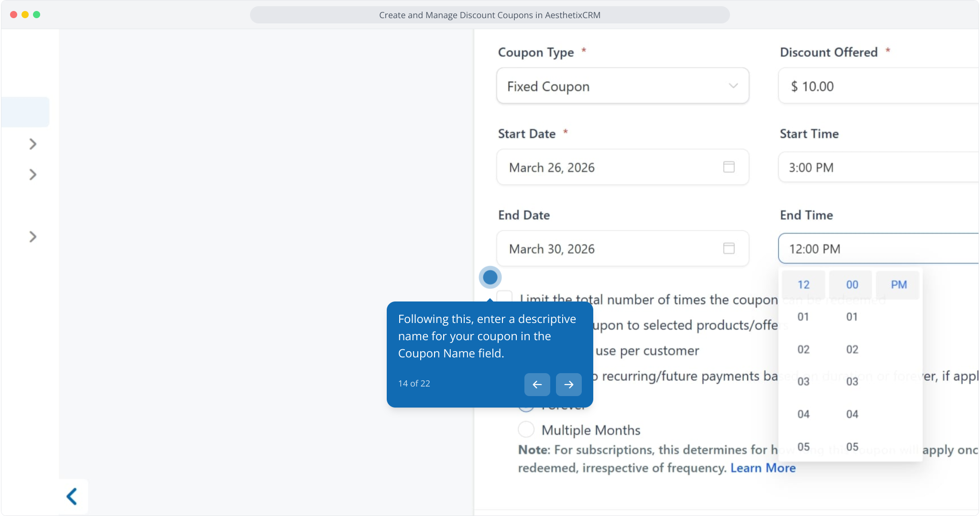
Task: Open the Coupon Type dropdown
Action: point(622,86)
